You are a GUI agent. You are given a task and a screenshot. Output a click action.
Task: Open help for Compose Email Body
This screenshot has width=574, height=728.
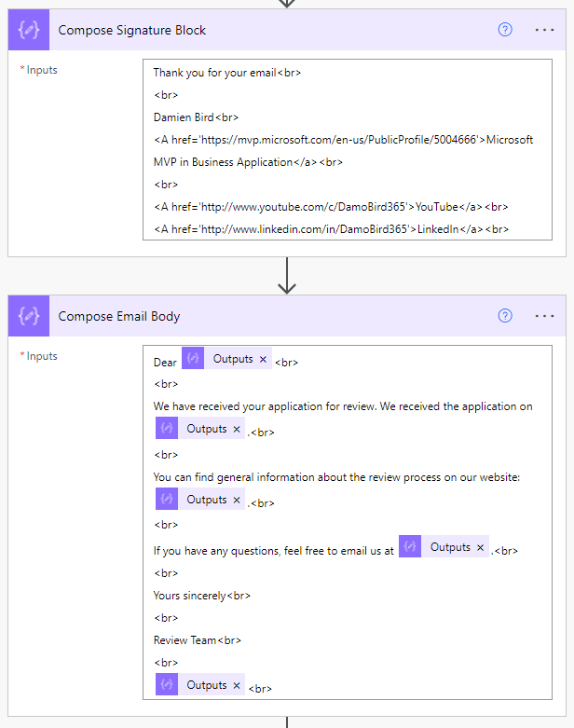505,316
